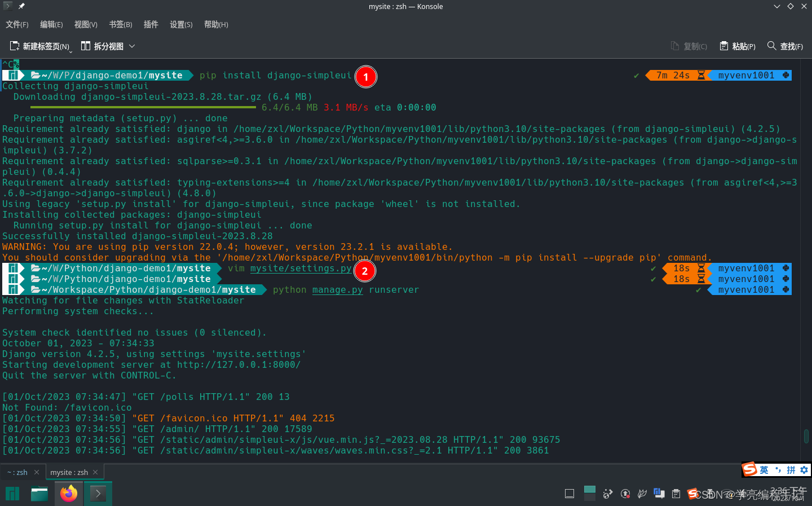812x506 pixels.
Task: Click the 'Performing system checks...' line
Action: pyautogui.click(x=78, y=311)
